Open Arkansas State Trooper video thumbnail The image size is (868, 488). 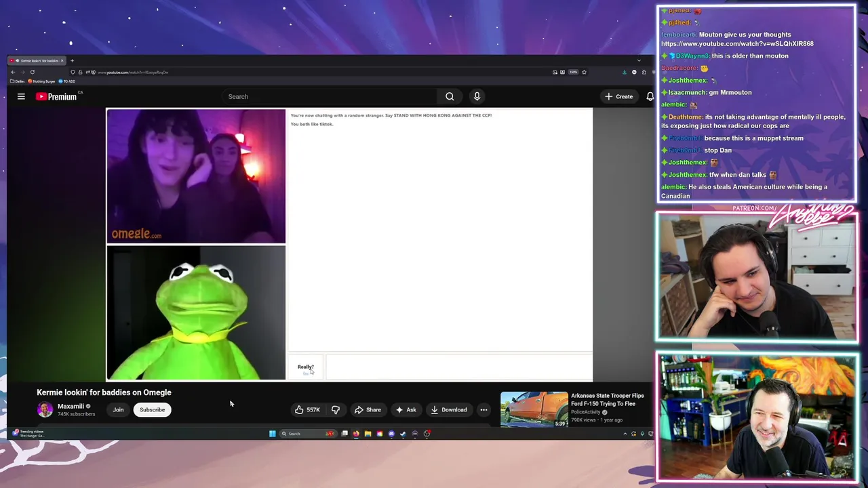[534, 409]
